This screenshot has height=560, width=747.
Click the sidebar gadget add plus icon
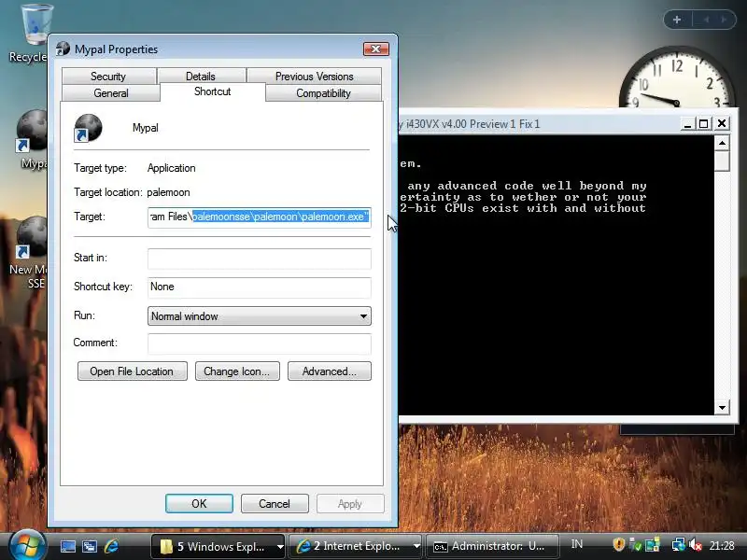[677, 20]
